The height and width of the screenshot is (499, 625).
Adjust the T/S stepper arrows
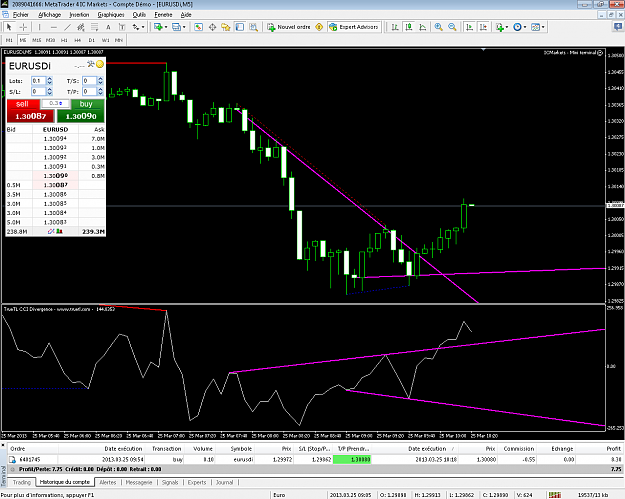[x=100, y=81]
